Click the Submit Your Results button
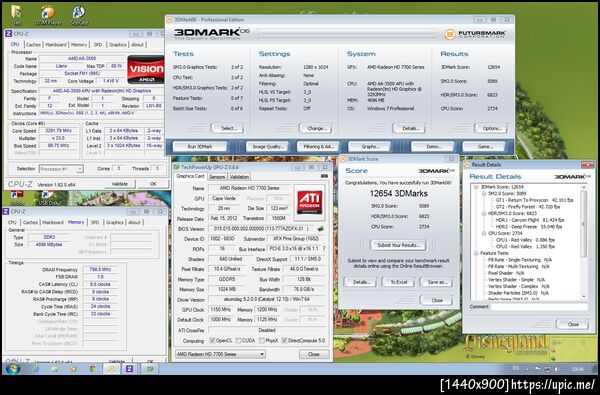 click(x=398, y=245)
